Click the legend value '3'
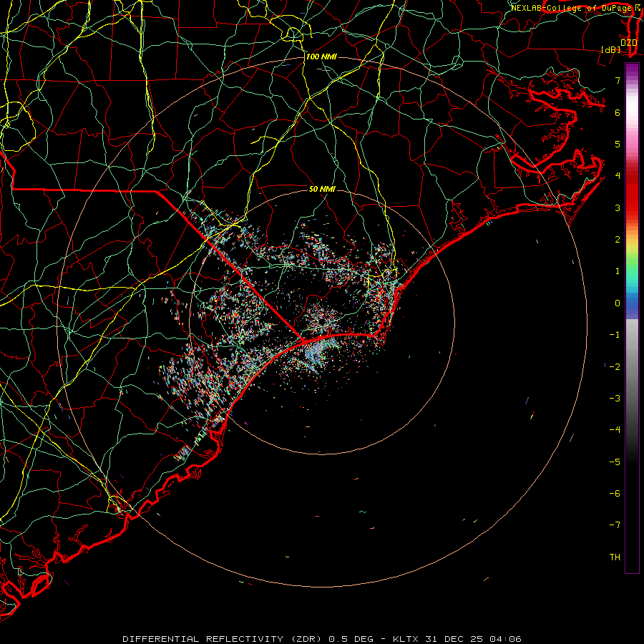Screen dimensions: 644x644 [618, 208]
